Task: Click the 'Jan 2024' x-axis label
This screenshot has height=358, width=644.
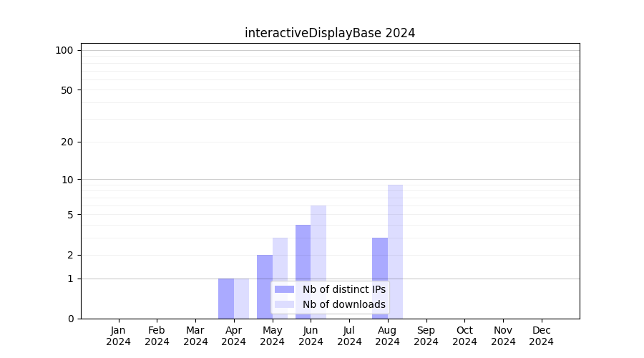Action: tap(119, 336)
